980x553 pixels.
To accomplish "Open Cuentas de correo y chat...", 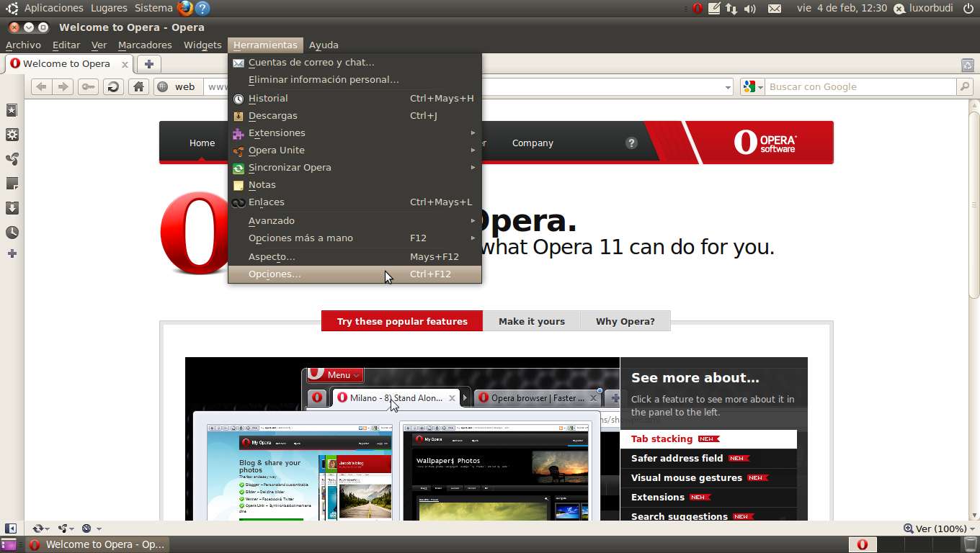I will click(x=355, y=62).
